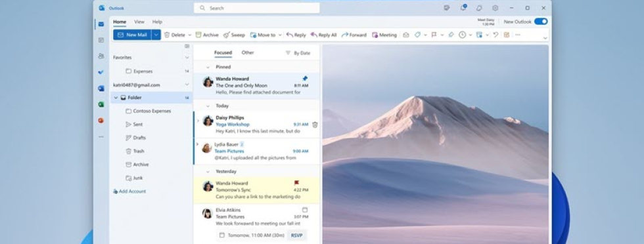Open the New Mail dropdown arrow
This screenshot has width=644, height=244.
click(x=156, y=35)
